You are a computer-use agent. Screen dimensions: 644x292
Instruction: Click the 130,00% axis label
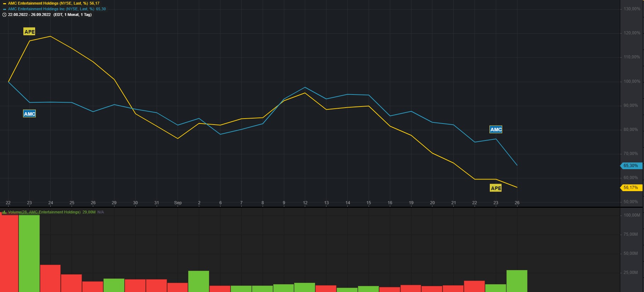[x=632, y=9]
